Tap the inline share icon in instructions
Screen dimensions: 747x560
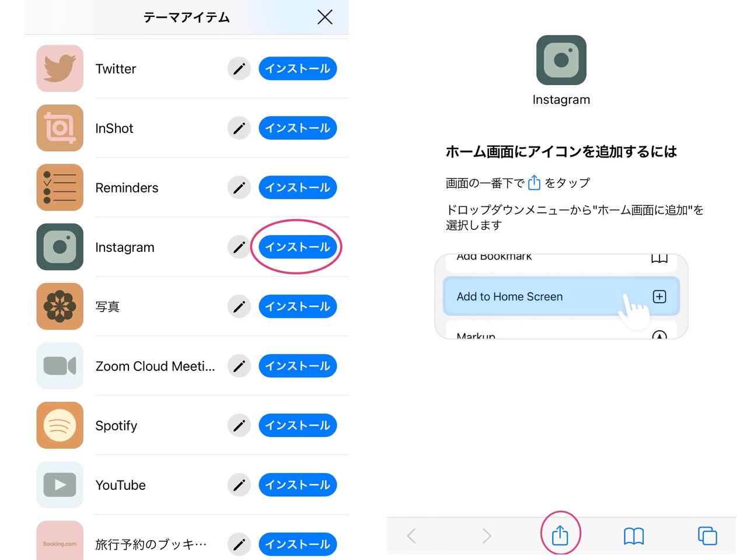pyautogui.click(x=534, y=183)
